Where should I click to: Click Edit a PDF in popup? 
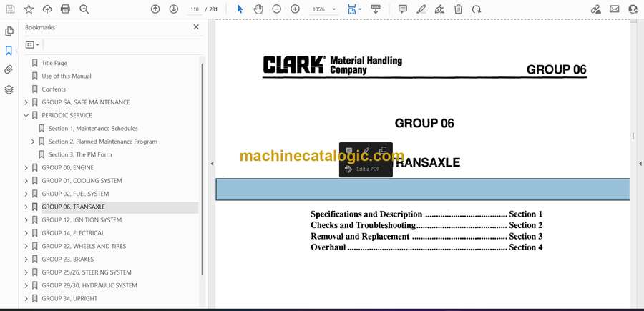click(x=367, y=169)
